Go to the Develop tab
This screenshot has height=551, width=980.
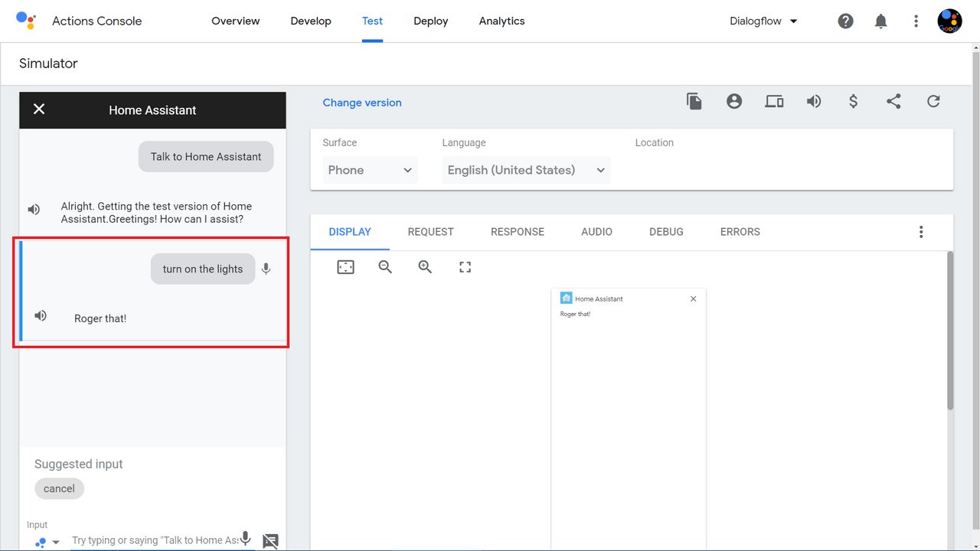point(311,21)
